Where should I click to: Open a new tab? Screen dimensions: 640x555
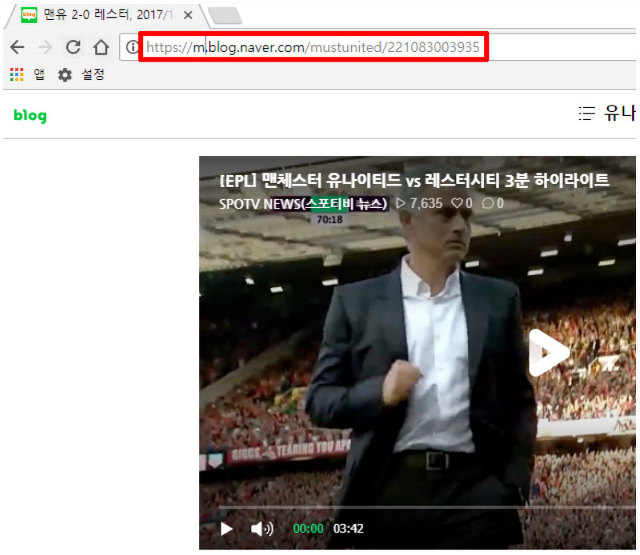[x=225, y=16]
